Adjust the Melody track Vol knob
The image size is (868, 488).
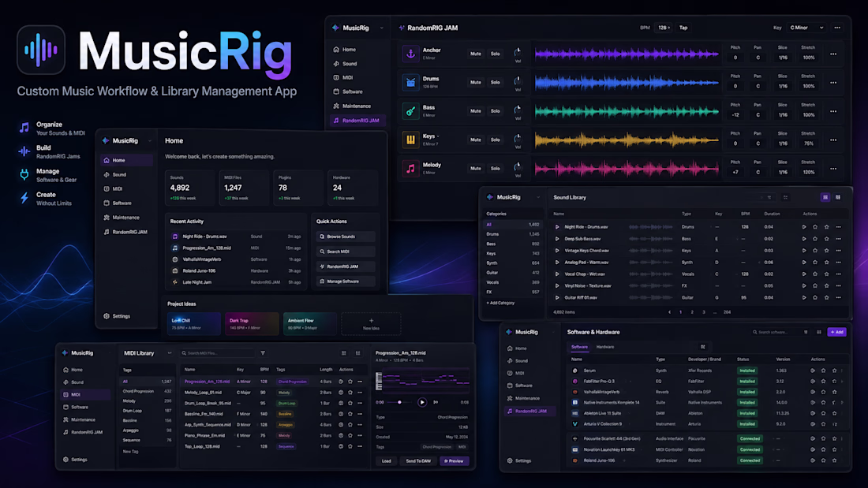point(518,166)
